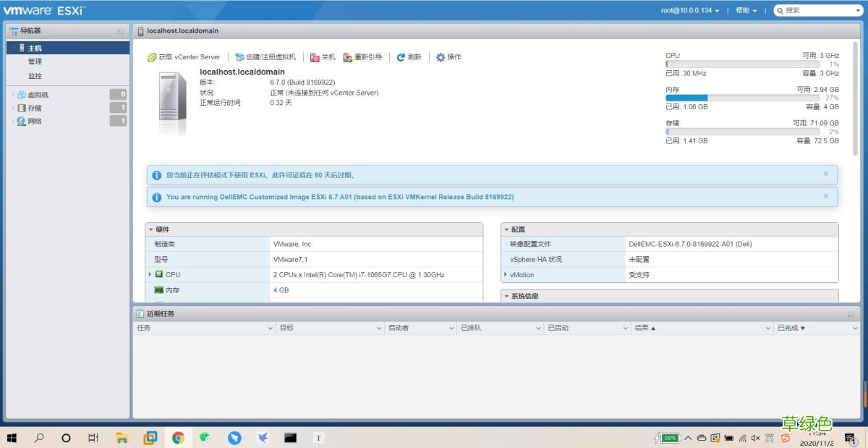Switch to the 监控 section
The image size is (868, 448).
(35, 75)
